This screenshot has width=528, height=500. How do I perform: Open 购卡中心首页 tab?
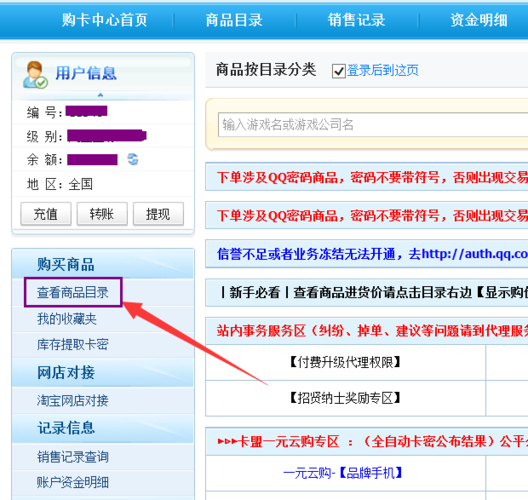(x=105, y=20)
